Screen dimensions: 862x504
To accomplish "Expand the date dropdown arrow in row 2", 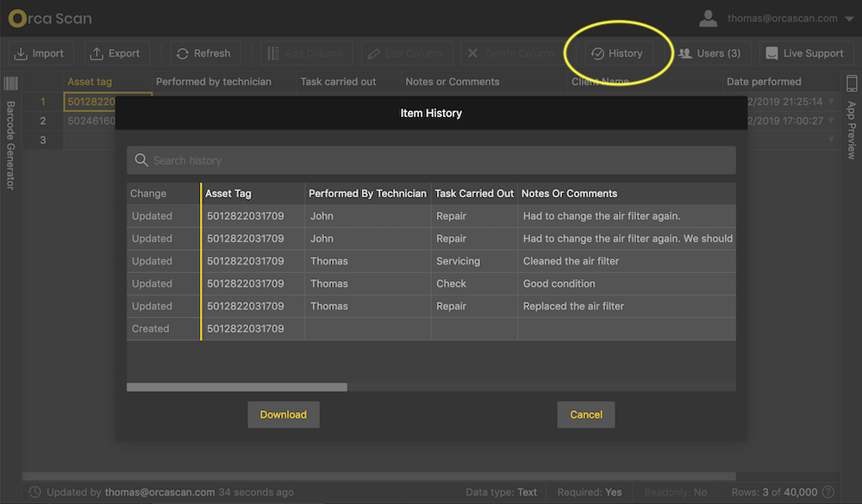I will click(831, 121).
